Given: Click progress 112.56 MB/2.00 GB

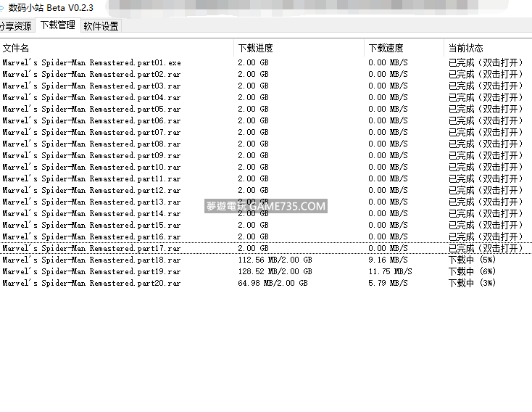Looking at the screenshot, I should (x=275, y=260).
